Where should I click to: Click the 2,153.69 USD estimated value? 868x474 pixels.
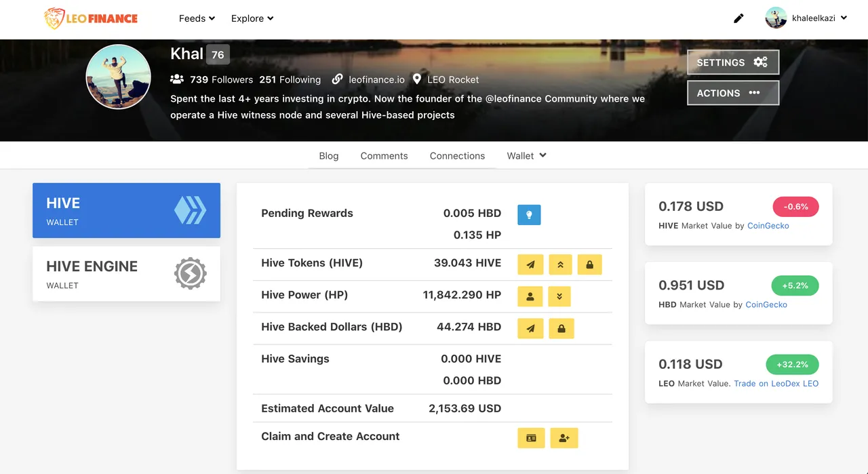pyautogui.click(x=465, y=408)
